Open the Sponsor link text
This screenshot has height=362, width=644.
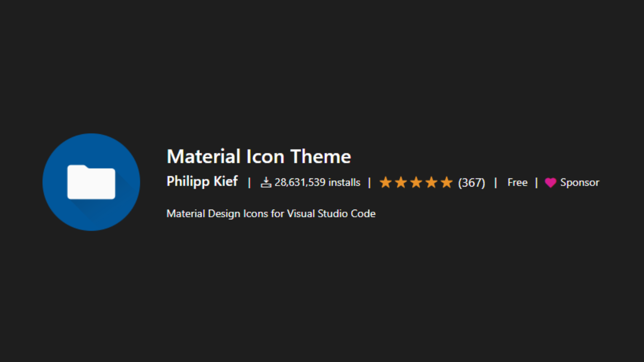point(580,183)
